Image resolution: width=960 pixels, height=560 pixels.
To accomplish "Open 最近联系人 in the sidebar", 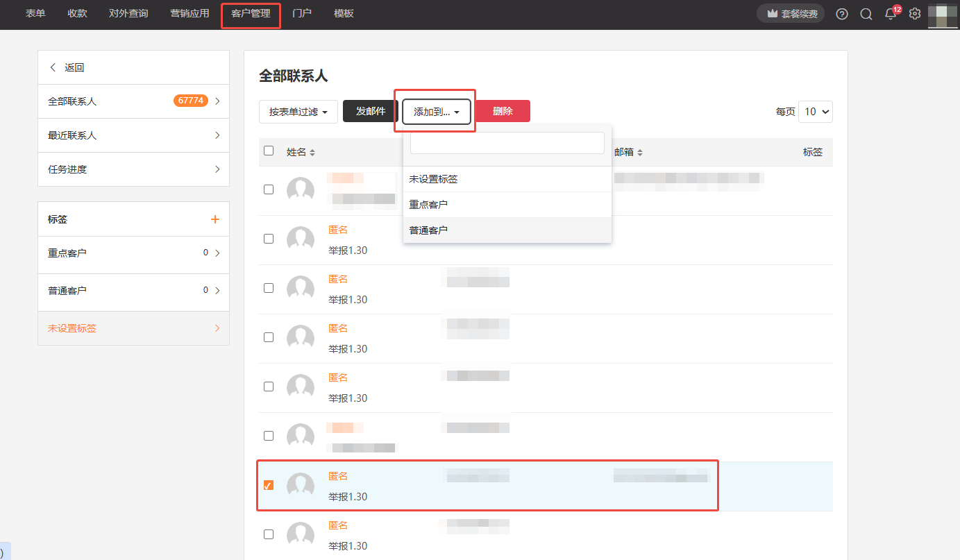I will pyautogui.click(x=133, y=135).
